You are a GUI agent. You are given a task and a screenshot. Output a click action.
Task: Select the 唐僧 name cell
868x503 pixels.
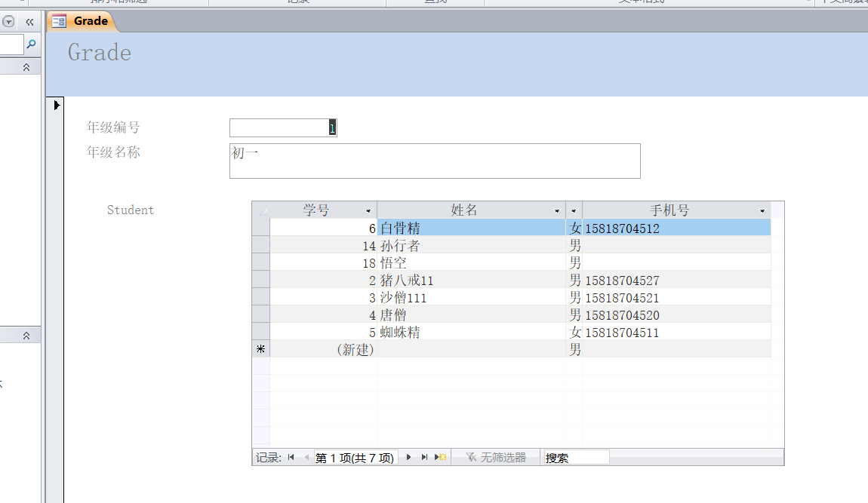tap(471, 315)
